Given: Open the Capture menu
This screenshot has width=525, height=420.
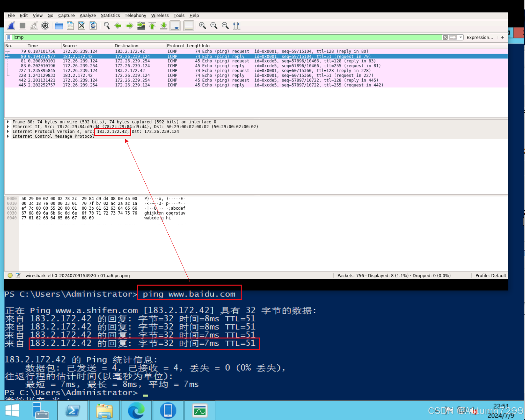Looking at the screenshot, I should click(x=66, y=15).
